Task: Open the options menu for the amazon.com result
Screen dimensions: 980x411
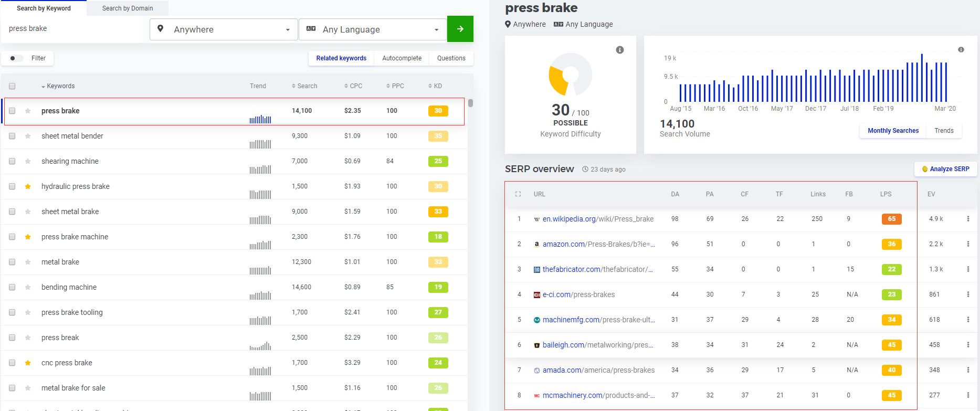Action: [x=968, y=244]
